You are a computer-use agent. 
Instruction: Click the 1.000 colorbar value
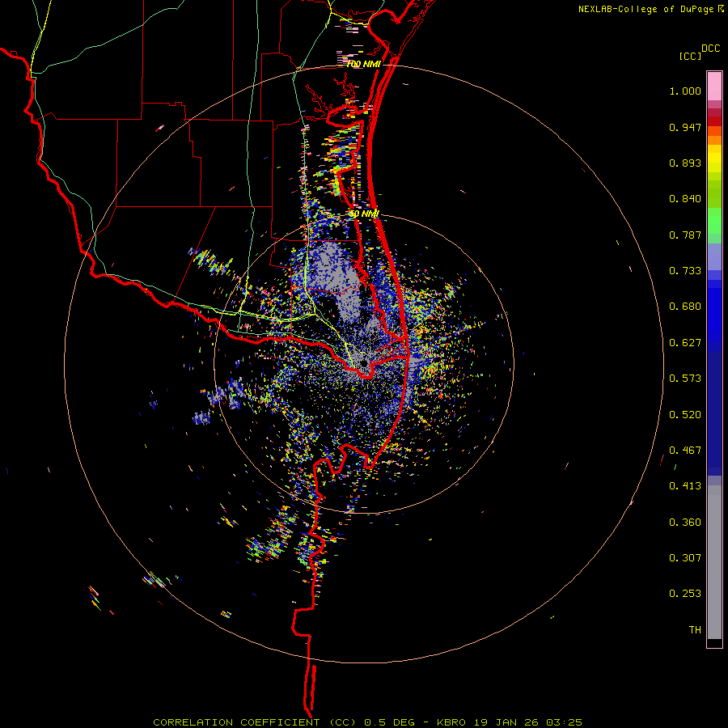pos(685,91)
